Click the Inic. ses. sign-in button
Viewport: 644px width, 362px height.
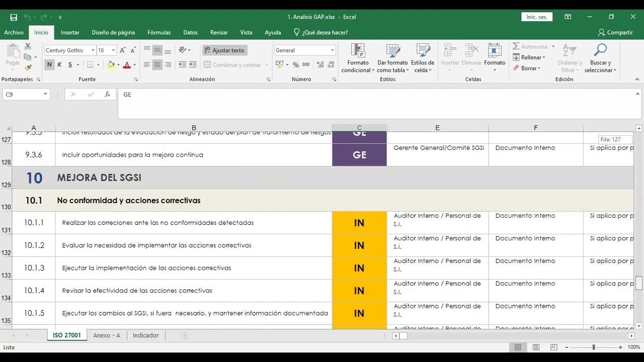pos(537,17)
